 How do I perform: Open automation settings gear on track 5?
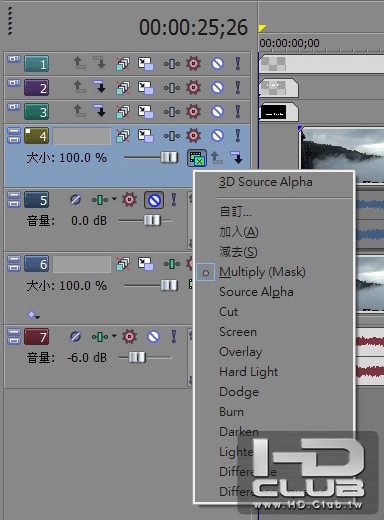[x=130, y=200]
